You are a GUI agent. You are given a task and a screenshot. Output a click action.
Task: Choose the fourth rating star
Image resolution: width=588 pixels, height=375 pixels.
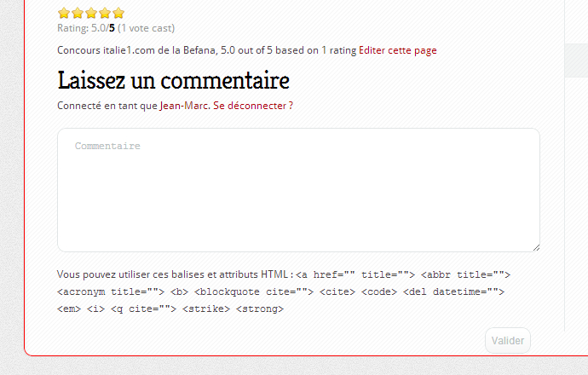click(104, 13)
